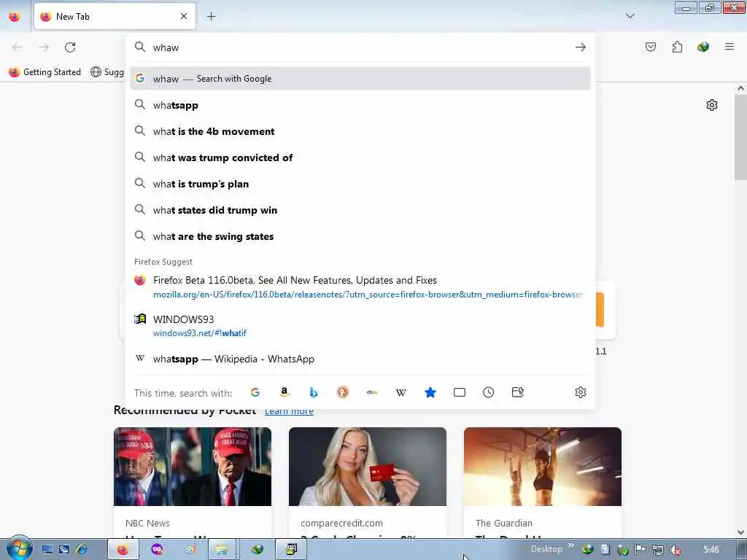Image resolution: width=747 pixels, height=560 pixels.
Task: Click the taskbar clock showing 5:46
Action: coord(711,550)
